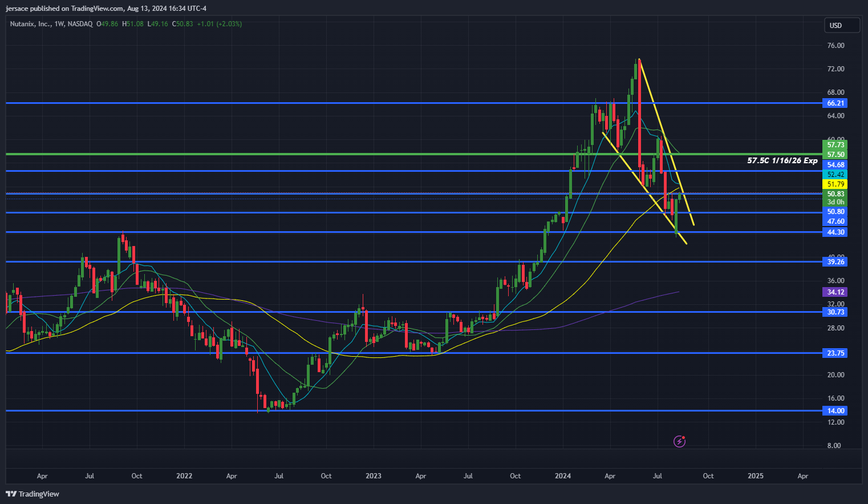Select the 51.79 yellow moving-average label

click(835, 184)
